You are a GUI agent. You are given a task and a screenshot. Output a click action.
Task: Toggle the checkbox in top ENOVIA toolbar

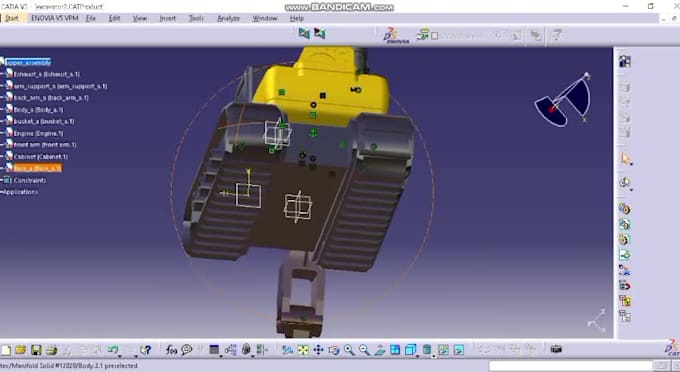click(435, 36)
